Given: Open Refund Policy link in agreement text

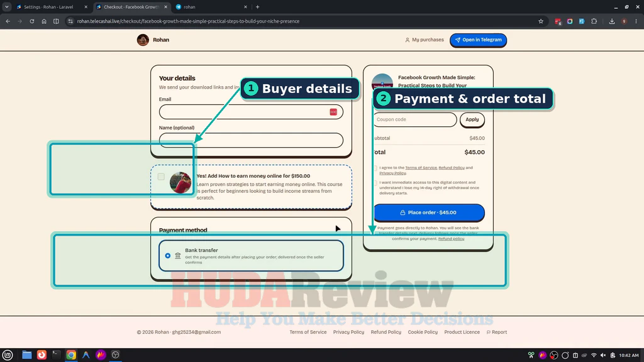Looking at the screenshot, I should click(x=452, y=168).
